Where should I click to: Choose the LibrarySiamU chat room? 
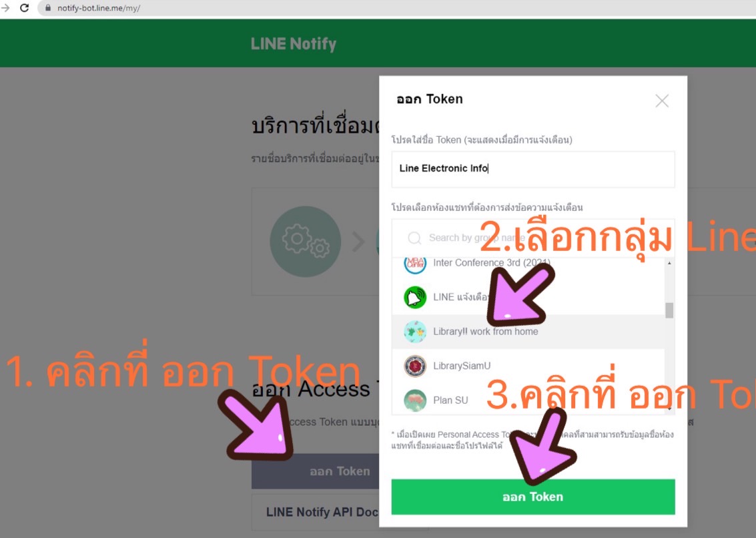point(528,366)
